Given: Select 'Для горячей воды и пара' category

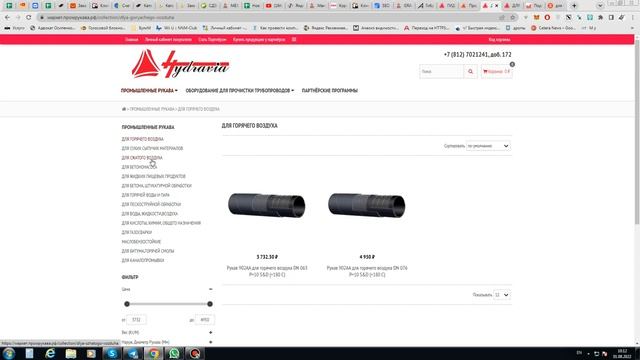Looking at the screenshot, I should 145,195.
